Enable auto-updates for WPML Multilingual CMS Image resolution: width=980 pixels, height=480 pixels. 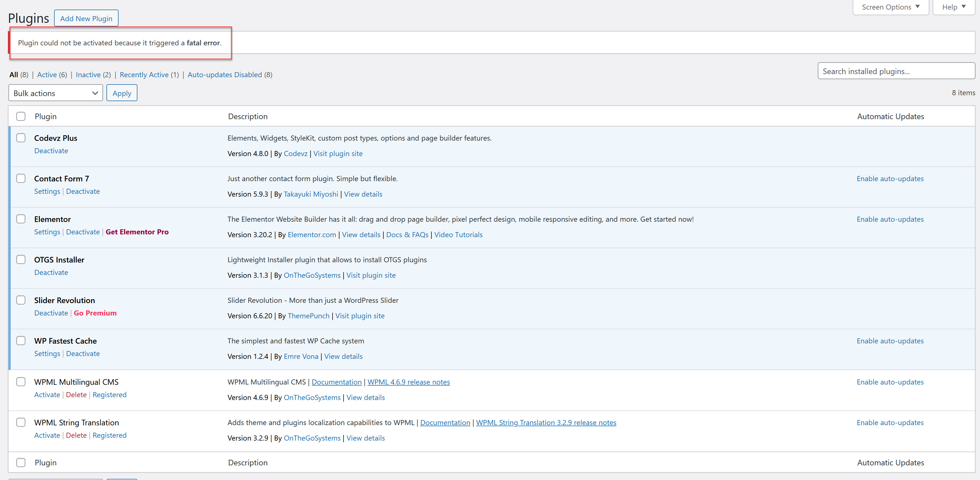[x=890, y=382]
